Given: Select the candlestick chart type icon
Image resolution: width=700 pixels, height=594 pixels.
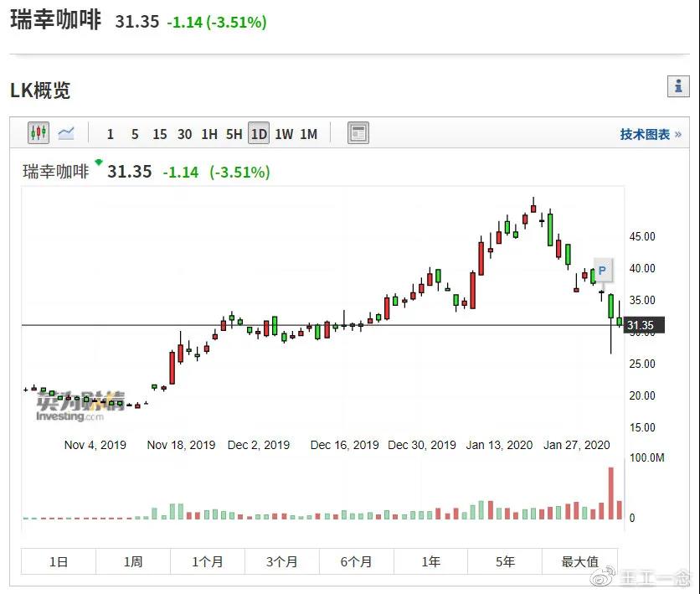Looking at the screenshot, I should (39, 133).
